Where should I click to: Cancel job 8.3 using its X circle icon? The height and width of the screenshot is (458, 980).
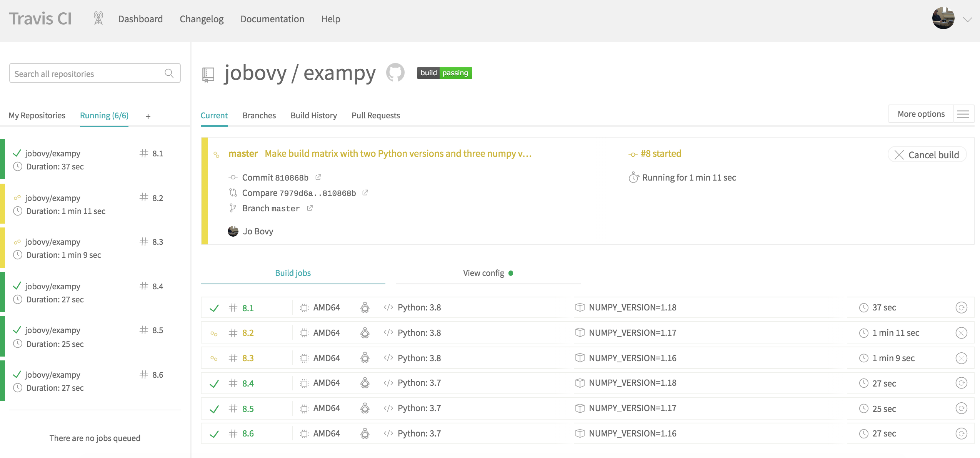(x=961, y=358)
